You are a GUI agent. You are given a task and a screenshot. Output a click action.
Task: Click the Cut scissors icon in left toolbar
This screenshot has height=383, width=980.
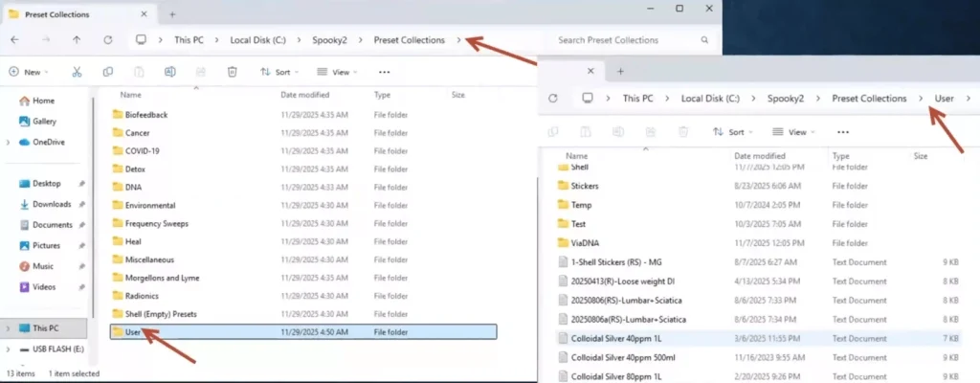click(77, 72)
